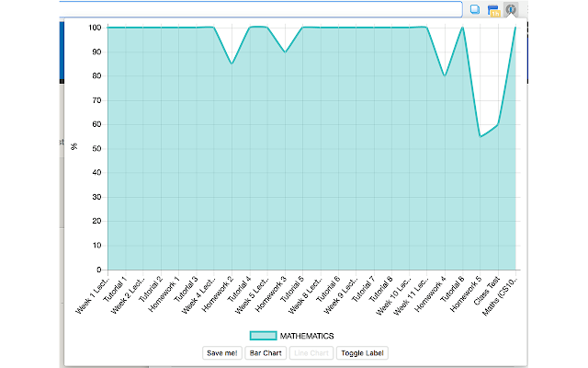The image size is (588, 368).
Task: Click the 'Week 4 Lect..' axis label
Action: (198, 295)
